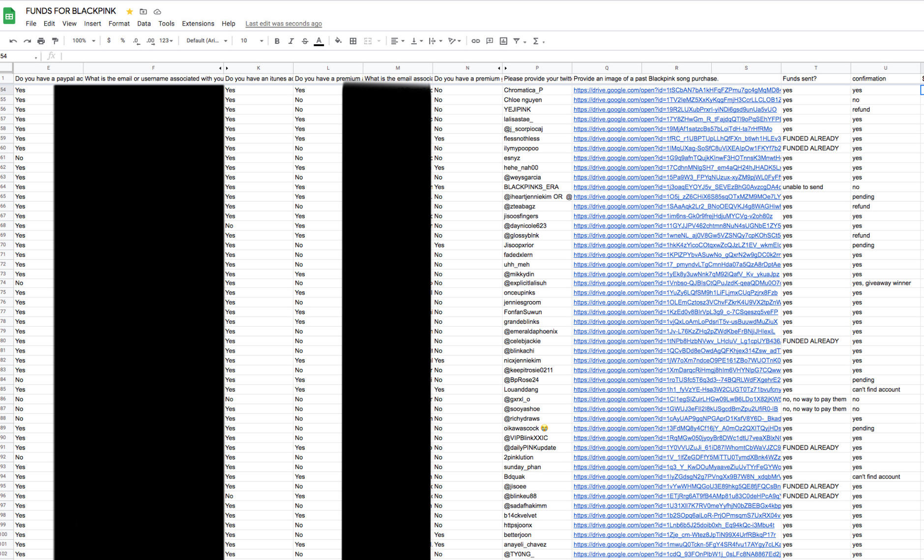Viewport: 924px width, 560px height.
Task: Click the formula bar input field
Action: click(442, 56)
